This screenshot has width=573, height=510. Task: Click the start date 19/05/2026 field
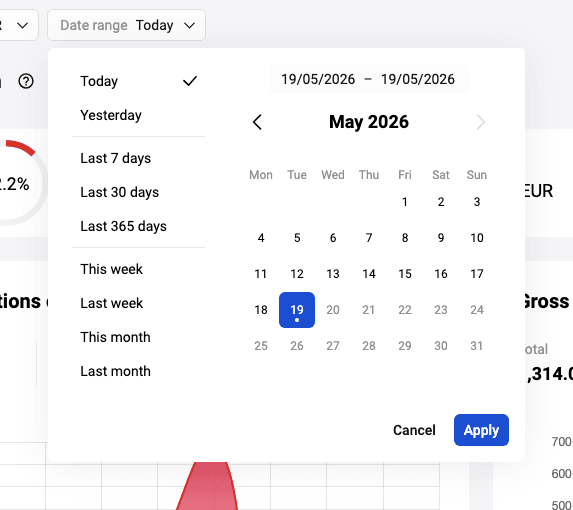click(318, 79)
